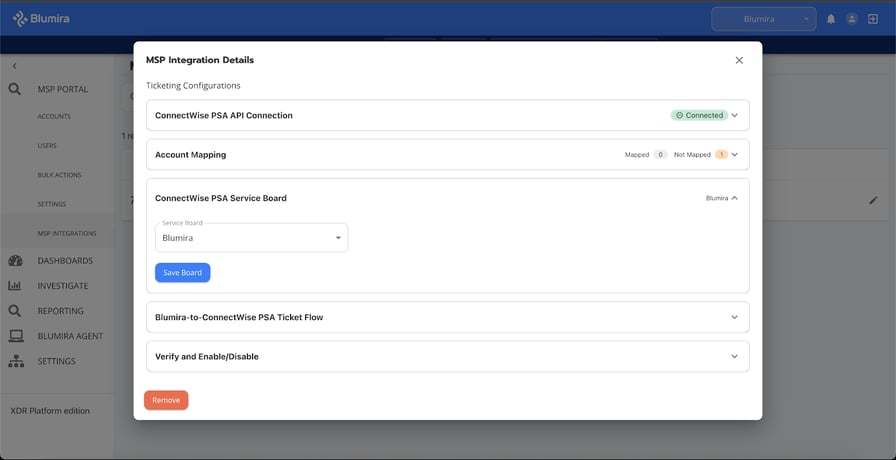This screenshot has height=460, width=896.
Task: Close the MSP Integration Details dialog
Action: (739, 60)
